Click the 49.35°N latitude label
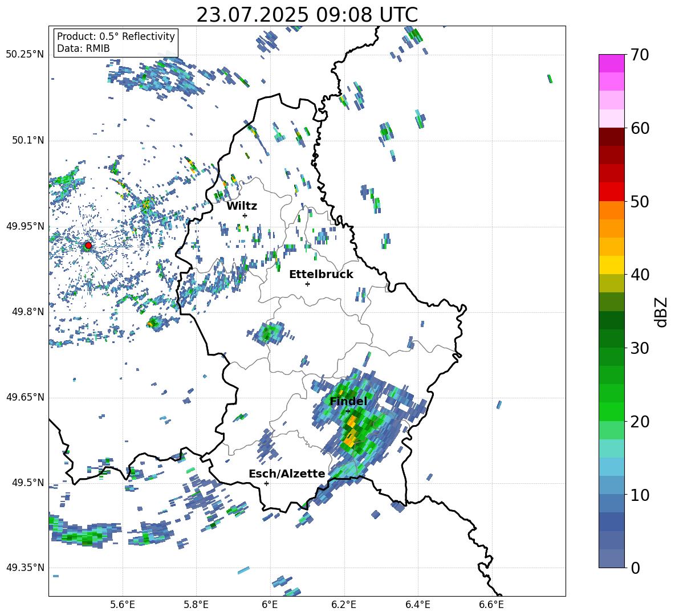Viewport: 675px width, 616px height. (25, 568)
